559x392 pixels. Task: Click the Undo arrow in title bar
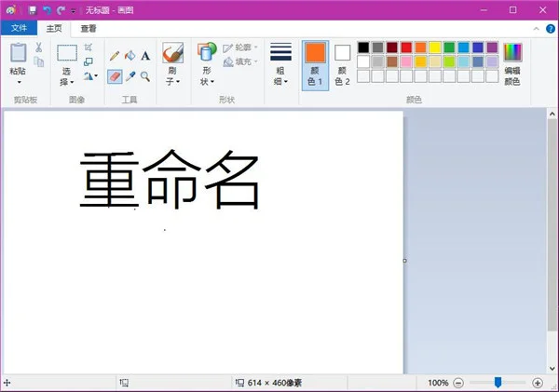click(x=48, y=10)
